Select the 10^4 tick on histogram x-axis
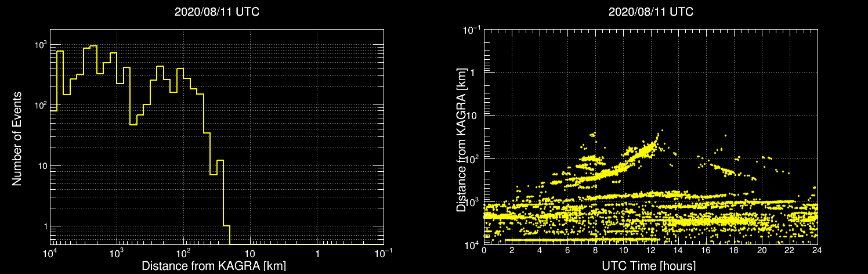This screenshot has width=868, height=274. (50, 253)
